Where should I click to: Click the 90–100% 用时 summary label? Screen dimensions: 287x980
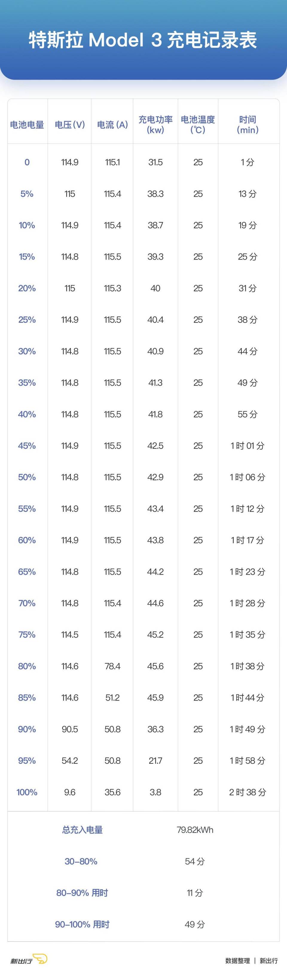coord(82,924)
